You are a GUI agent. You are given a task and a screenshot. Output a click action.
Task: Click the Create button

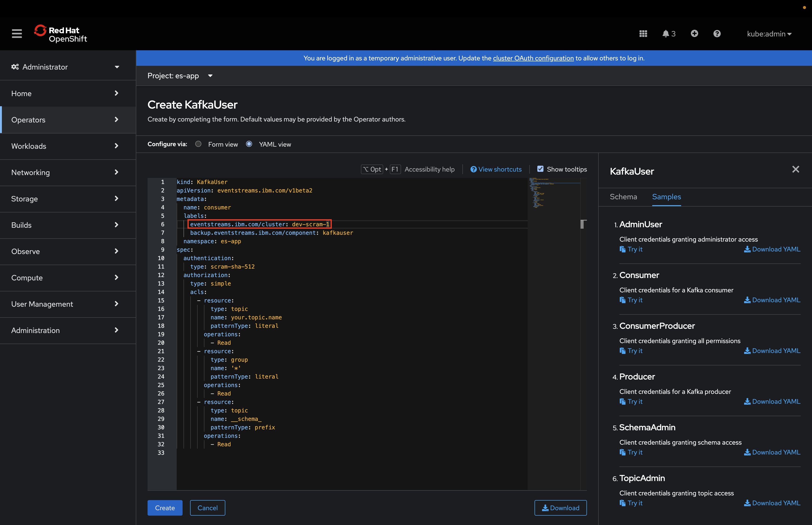(x=164, y=508)
